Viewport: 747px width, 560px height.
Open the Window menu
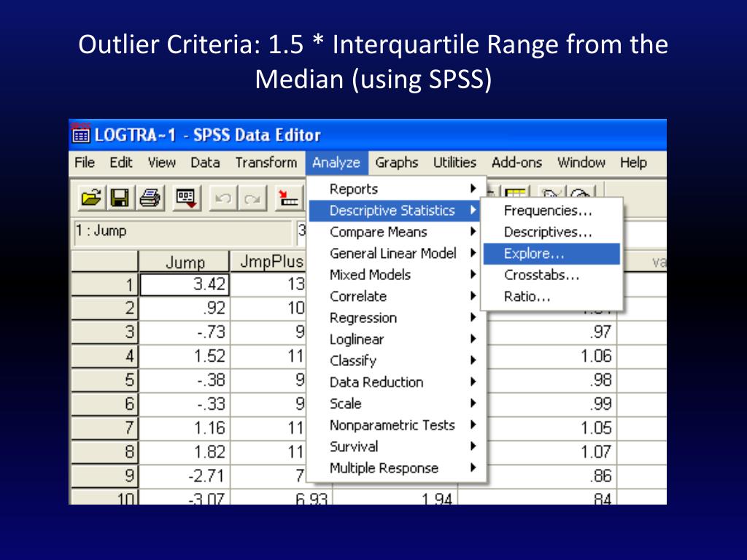[581, 163]
